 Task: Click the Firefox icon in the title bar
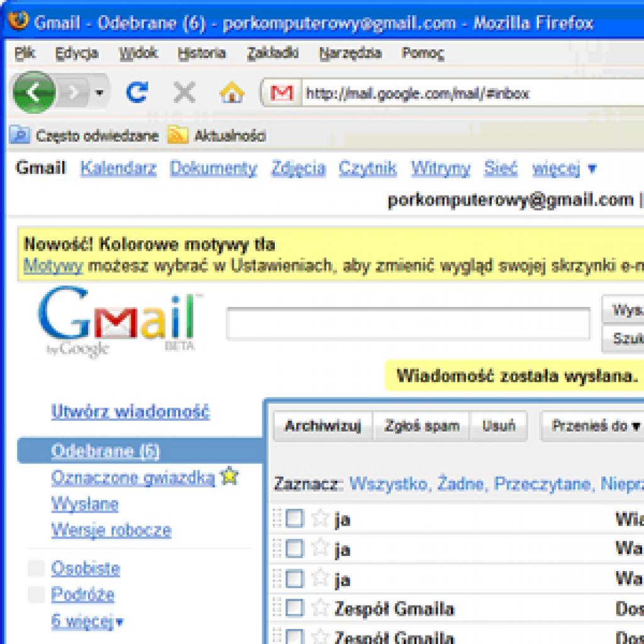coord(18,21)
